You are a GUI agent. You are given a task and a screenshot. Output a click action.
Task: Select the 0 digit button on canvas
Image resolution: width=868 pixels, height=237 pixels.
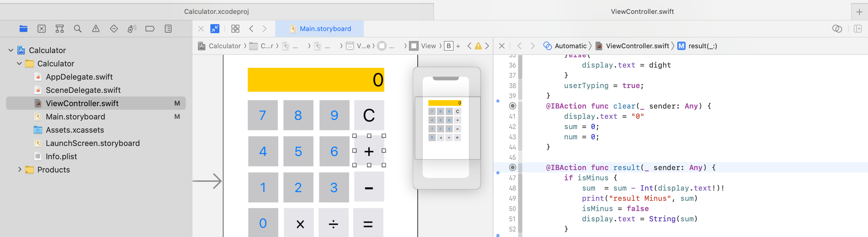(263, 223)
